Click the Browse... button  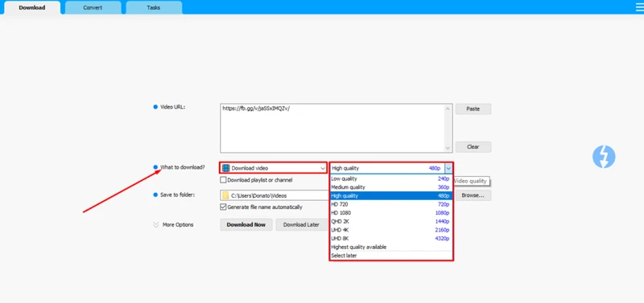tap(473, 195)
